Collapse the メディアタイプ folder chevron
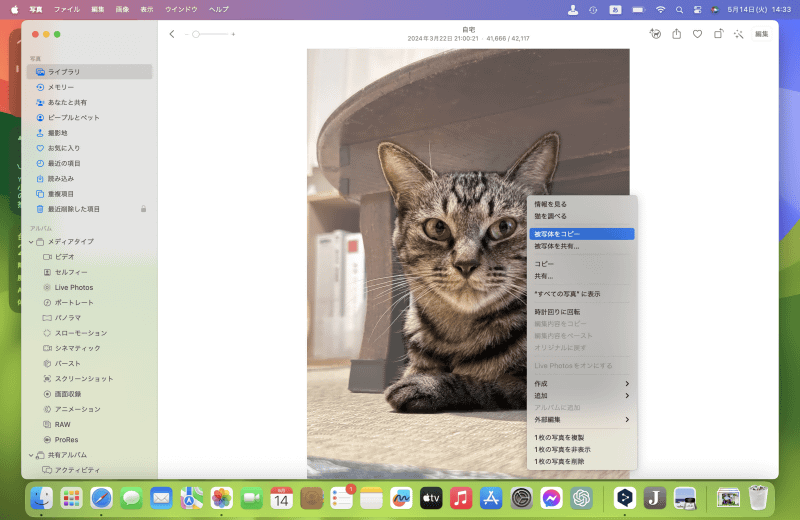Image resolution: width=800 pixels, height=520 pixels. (31, 242)
